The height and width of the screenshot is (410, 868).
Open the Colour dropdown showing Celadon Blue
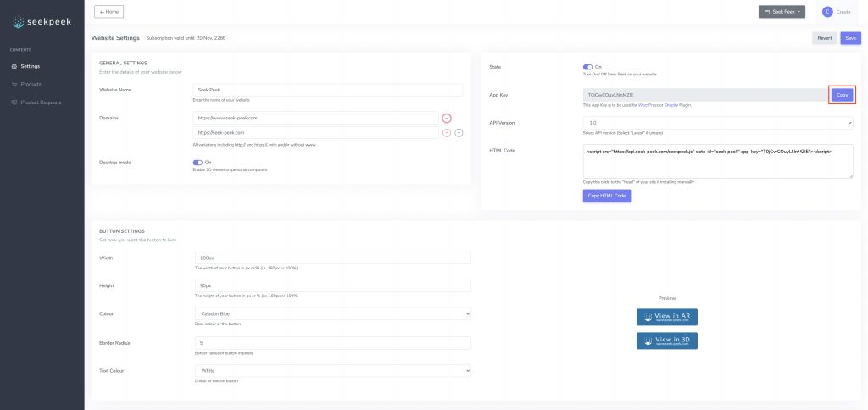332,313
